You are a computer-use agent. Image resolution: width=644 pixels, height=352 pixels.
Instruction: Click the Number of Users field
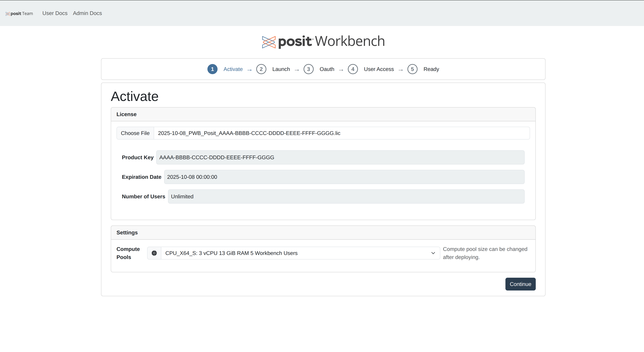(346, 197)
